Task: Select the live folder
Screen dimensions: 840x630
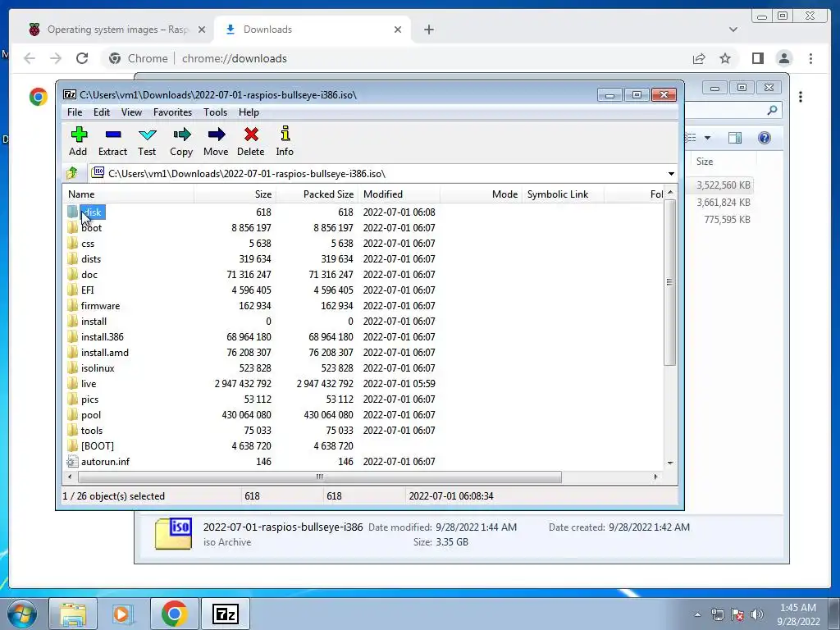Action: click(89, 384)
